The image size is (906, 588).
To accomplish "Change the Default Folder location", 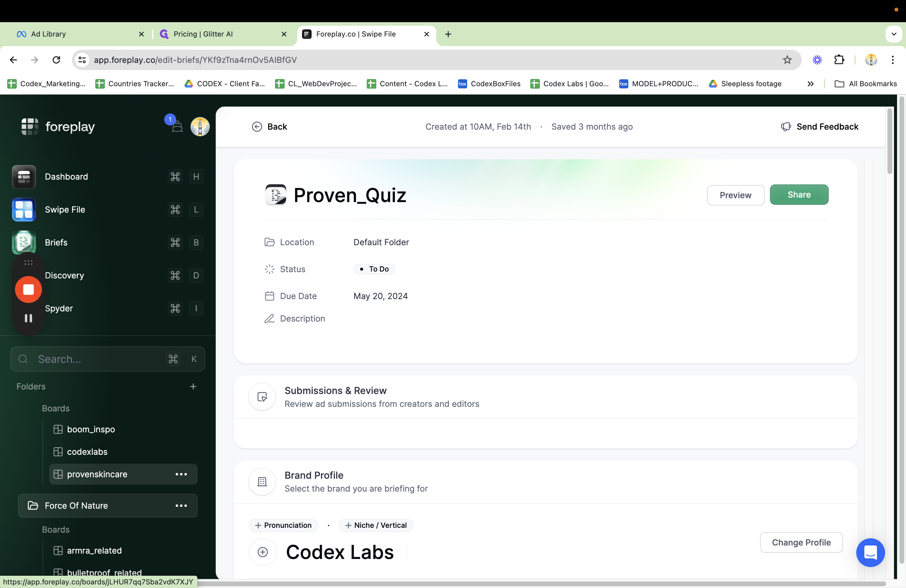I will point(381,242).
